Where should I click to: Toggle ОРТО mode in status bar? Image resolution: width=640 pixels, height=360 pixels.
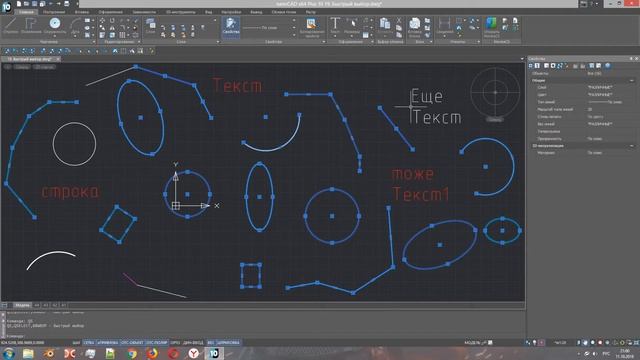click(x=175, y=342)
